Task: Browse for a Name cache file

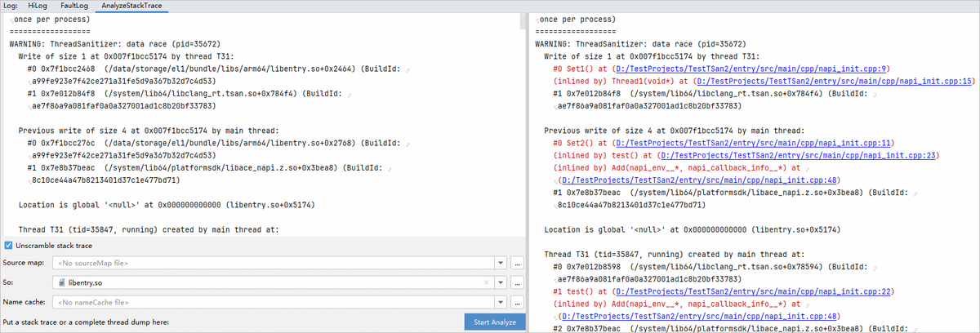Action: point(516,302)
